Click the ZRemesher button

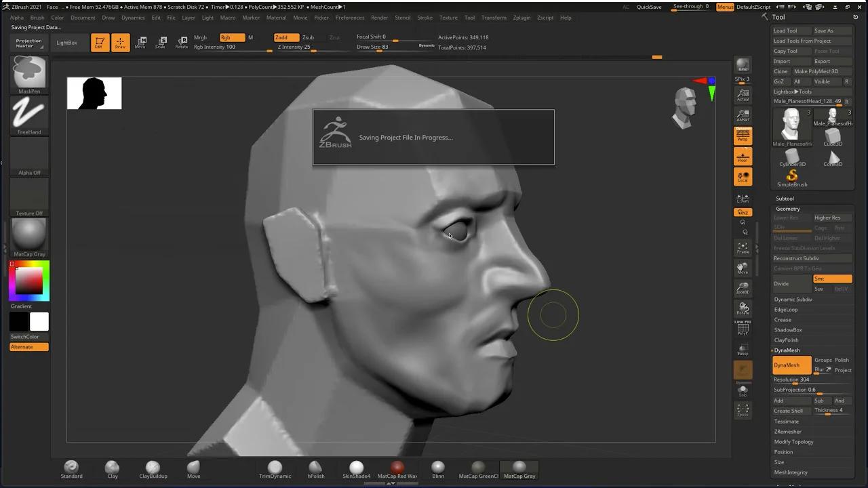pyautogui.click(x=787, y=431)
